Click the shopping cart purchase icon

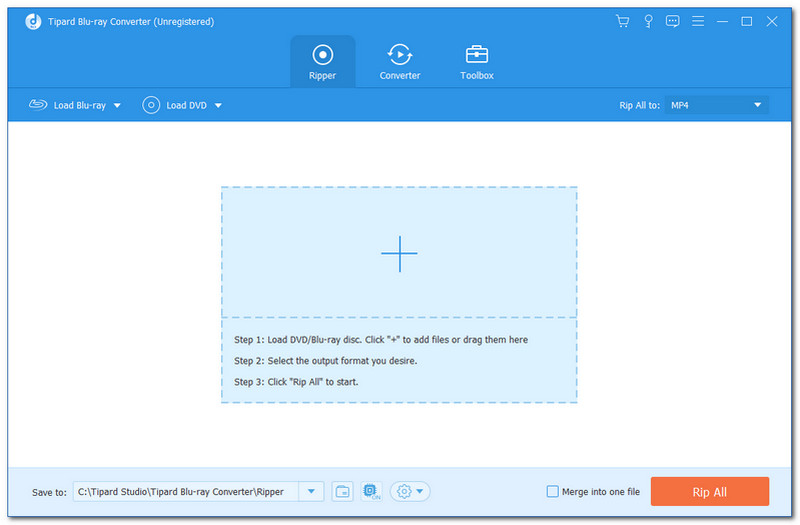click(623, 21)
